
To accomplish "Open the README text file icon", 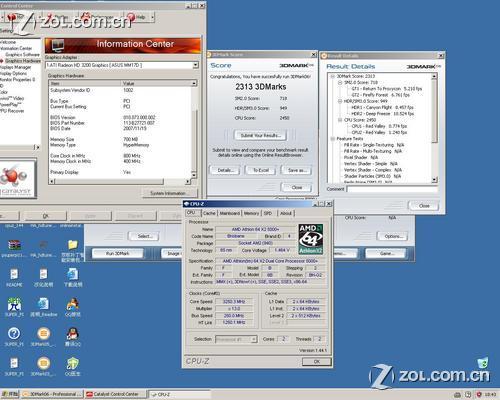I will pos(14,275).
